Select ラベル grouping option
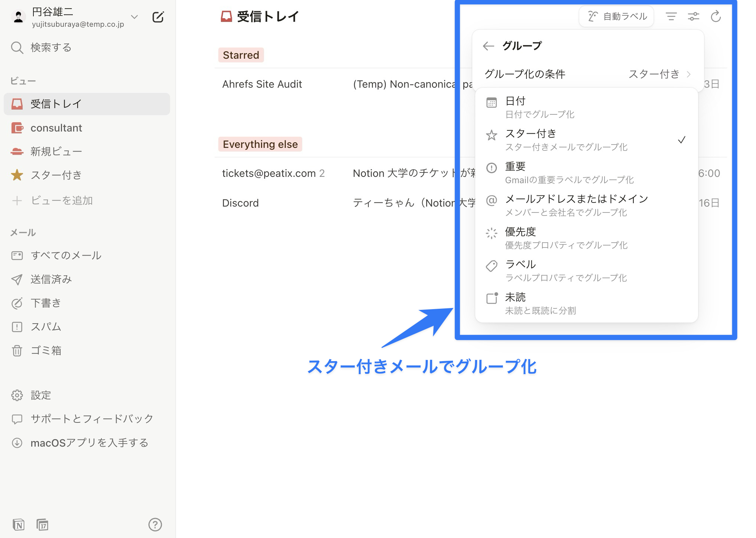This screenshot has height=538, width=756. [586, 271]
